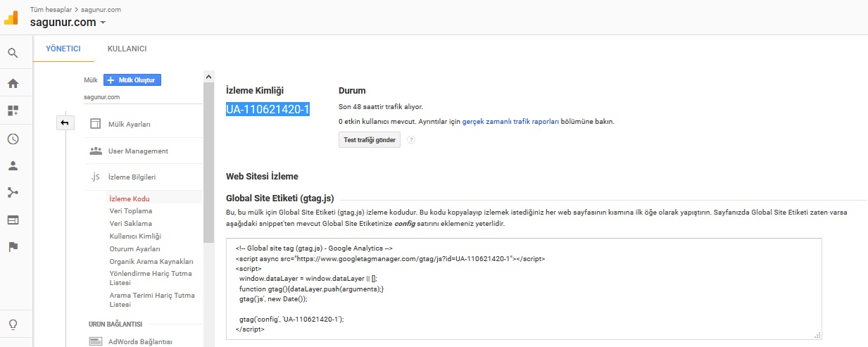Click the back arrow button in property column
Image resolution: width=868 pixels, height=347 pixels.
[65, 123]
